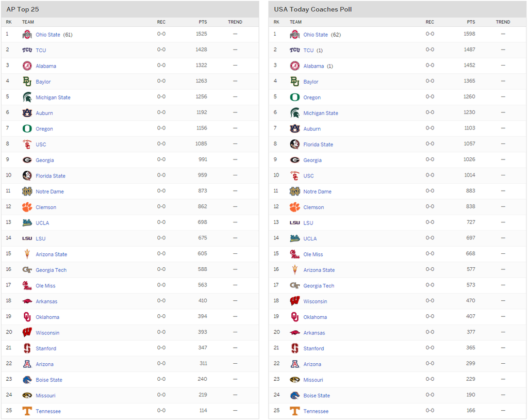Open the Ole Miss link in the Coaches Poll
Image resolution: width=528 pixels, height=420 pixels.
tap(313, 254)
